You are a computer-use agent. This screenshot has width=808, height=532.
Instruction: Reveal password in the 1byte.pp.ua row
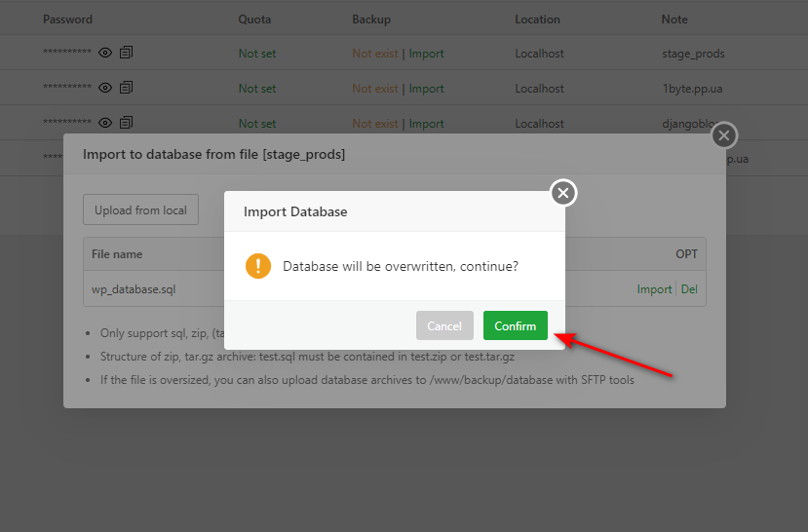tap(105, 89)
